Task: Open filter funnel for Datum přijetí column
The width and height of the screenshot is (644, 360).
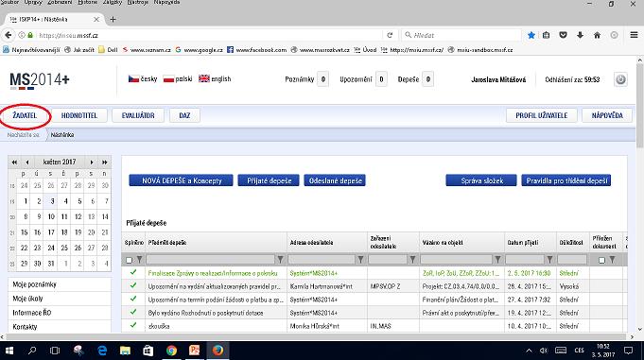Action: (549, 260)
